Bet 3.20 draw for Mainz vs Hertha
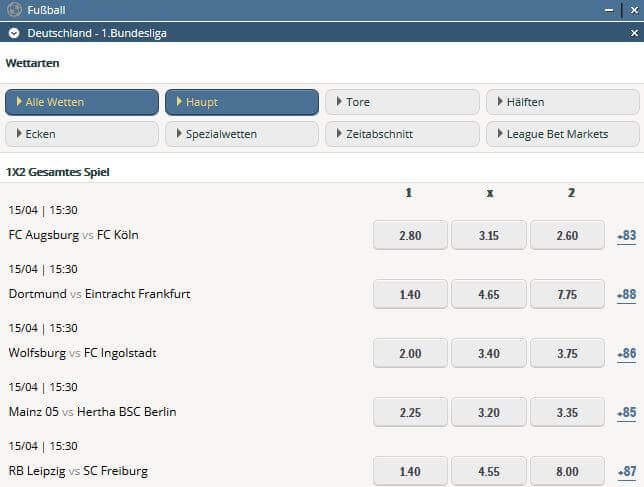Screen dimensions: 644x487 [x=489, y=412]
